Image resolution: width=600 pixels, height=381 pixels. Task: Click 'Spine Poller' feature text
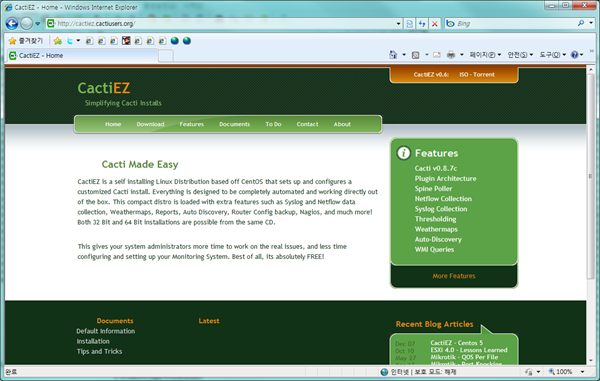pyautogui.click(x=433, y=189)
